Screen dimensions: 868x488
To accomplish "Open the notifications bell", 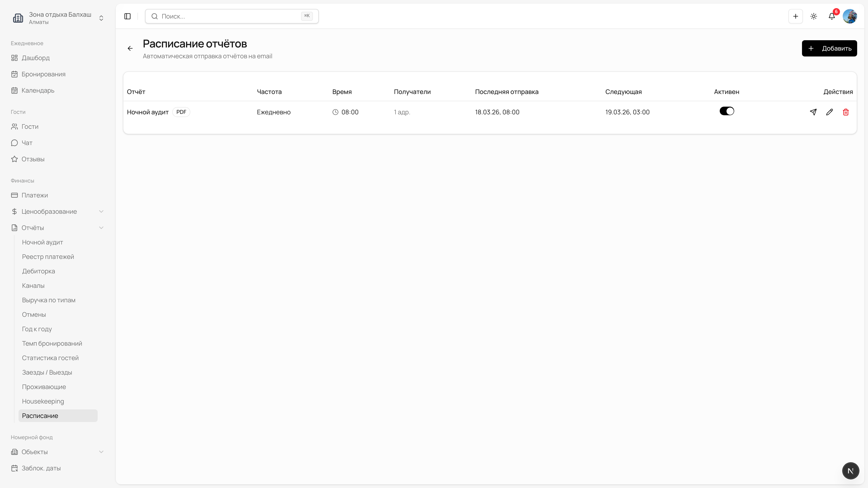I will (x=832, y=16).
